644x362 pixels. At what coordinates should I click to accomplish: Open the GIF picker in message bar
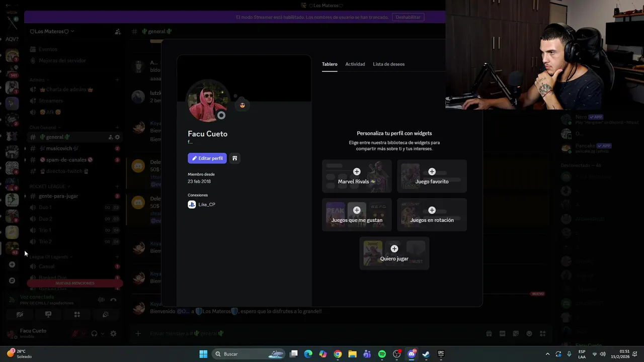point(502,333)
